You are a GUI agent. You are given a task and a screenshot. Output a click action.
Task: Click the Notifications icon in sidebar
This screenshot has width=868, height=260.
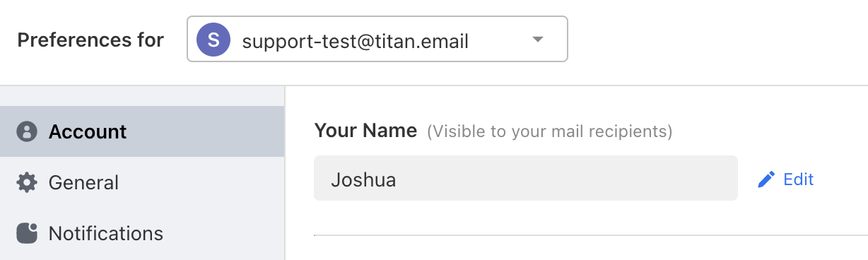(26, 233)
